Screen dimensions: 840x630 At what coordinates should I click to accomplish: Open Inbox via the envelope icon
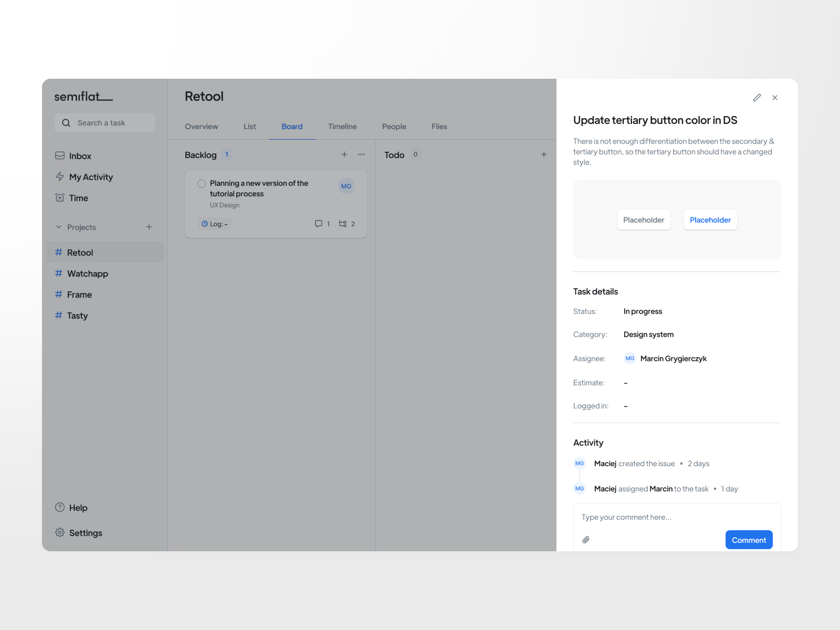pos(59,155)
